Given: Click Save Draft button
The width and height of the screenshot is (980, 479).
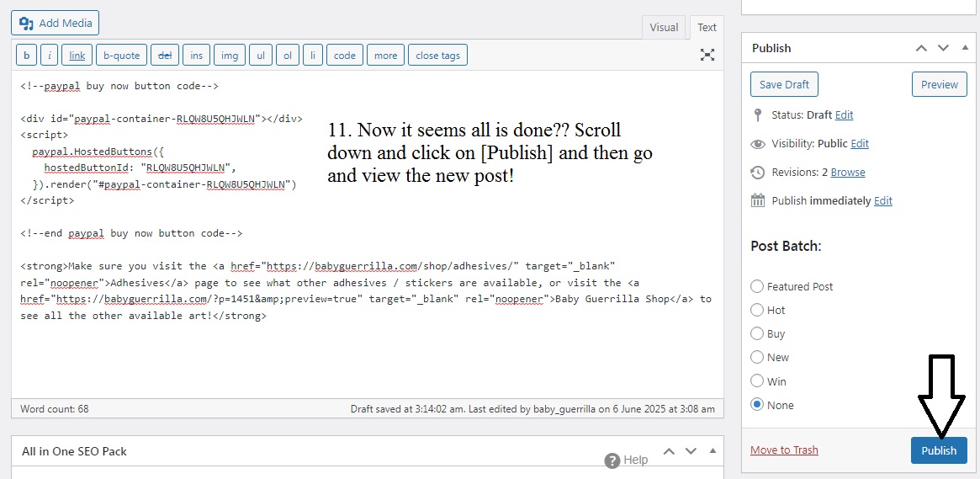Looking at the screenshot, I should click(784, 84).
